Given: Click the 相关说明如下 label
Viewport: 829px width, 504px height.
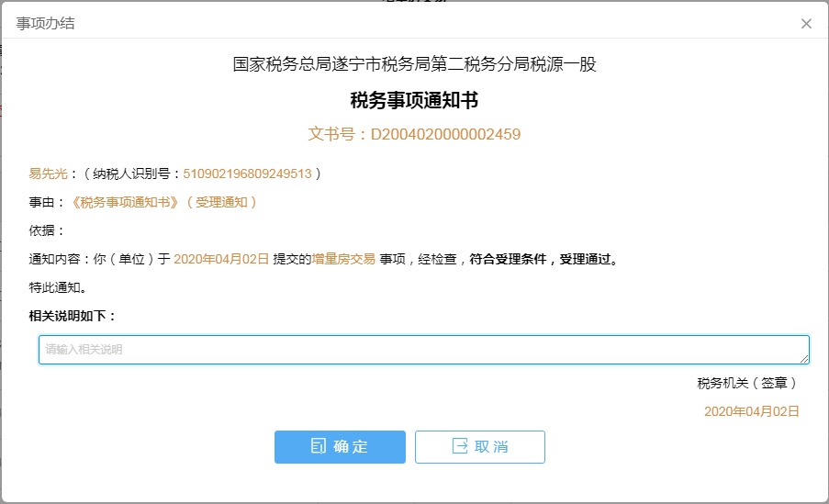Looking at the screenshot, I should (x=72, y=316).
